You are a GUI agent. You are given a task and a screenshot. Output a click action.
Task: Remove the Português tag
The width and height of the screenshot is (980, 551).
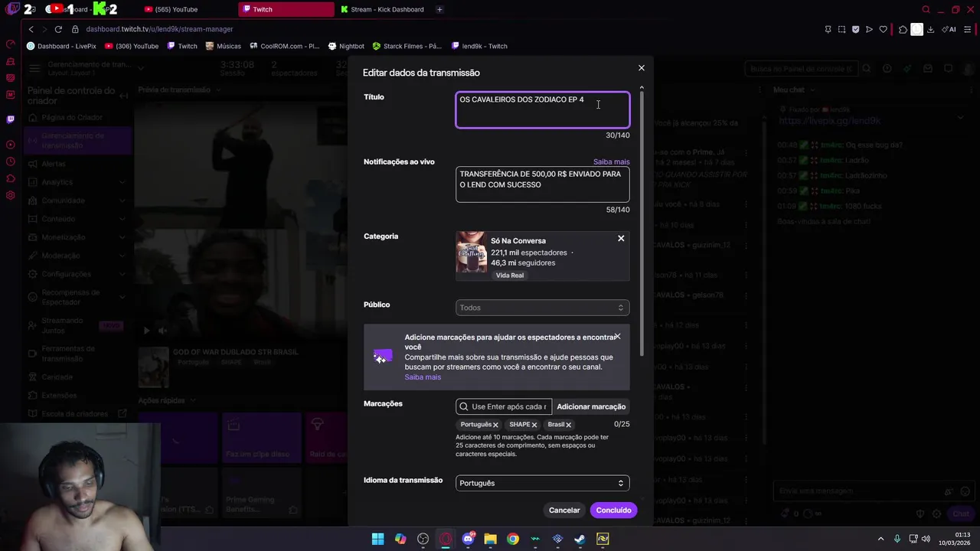pos(495,425)
